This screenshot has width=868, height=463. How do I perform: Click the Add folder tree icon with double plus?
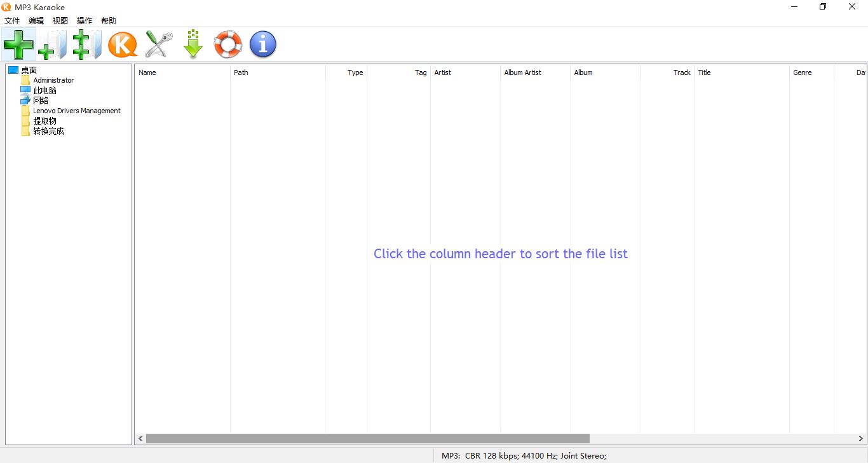(x=87, y=45)
